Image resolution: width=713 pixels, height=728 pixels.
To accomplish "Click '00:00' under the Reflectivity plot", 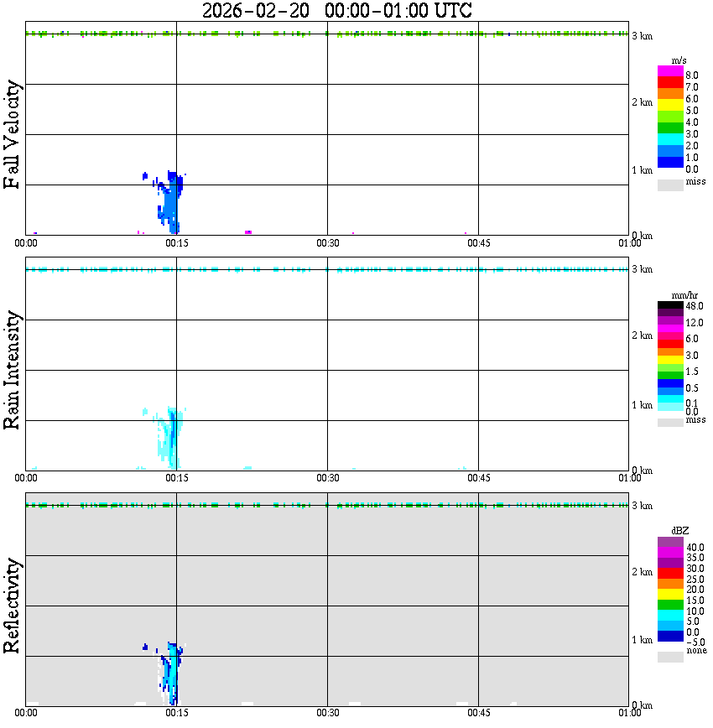I will click(x=26, y=713).
